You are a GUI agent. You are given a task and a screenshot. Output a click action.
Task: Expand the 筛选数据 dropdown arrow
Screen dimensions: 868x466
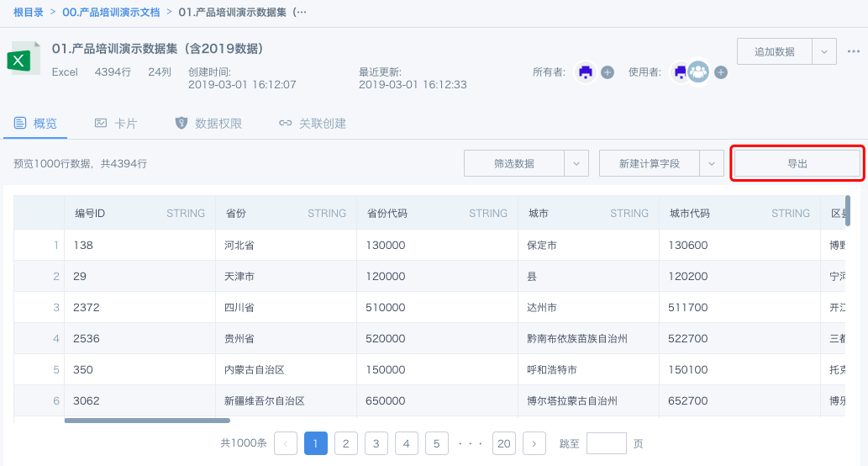pyautogui.click(x=576, y=163)
